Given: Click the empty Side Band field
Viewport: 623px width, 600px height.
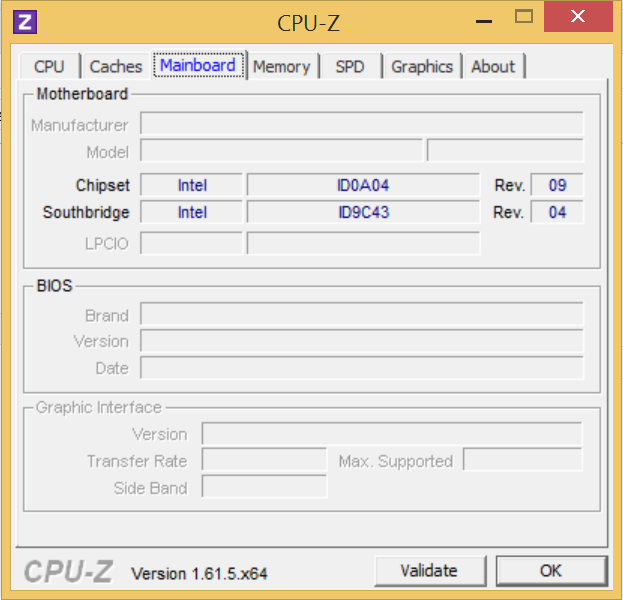Looking at the screenshot, I should tap(264, 486).
